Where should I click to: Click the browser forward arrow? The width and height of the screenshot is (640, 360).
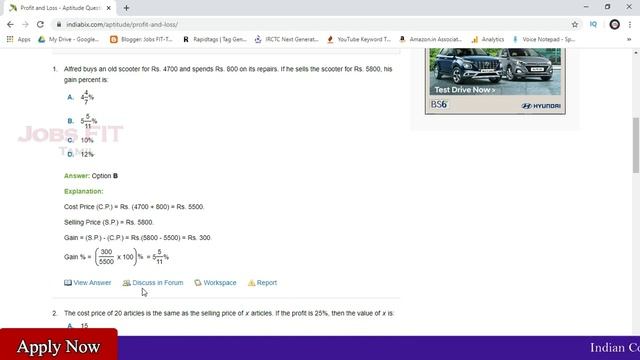tap(25, 24)
